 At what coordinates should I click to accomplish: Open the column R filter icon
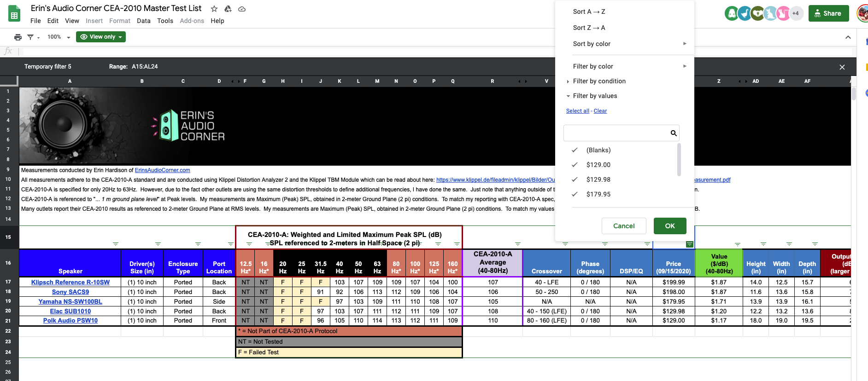pyautogui.click(x=518, y=244)
